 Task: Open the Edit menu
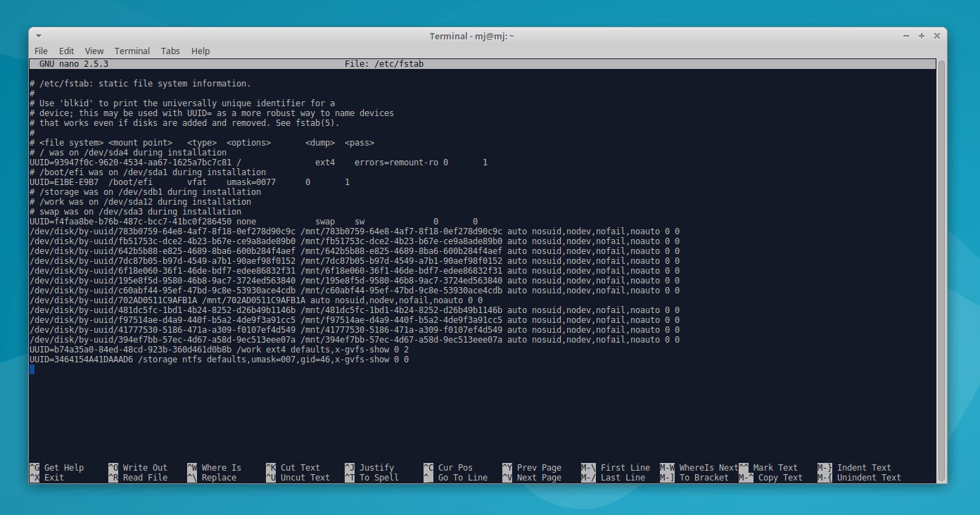pos(66,51)
